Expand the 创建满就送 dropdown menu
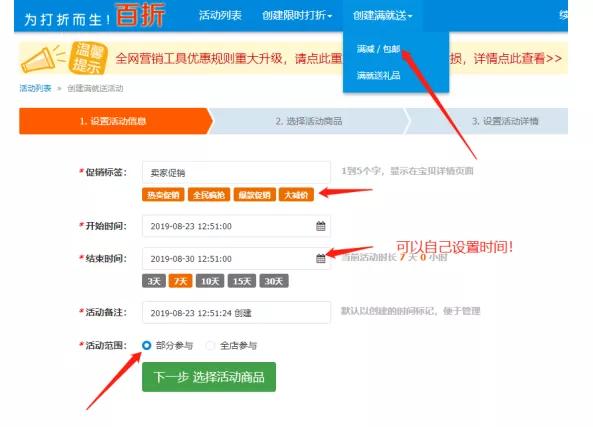Image resolution: width=593 pixels, height=427 pixels. point(382,16)
